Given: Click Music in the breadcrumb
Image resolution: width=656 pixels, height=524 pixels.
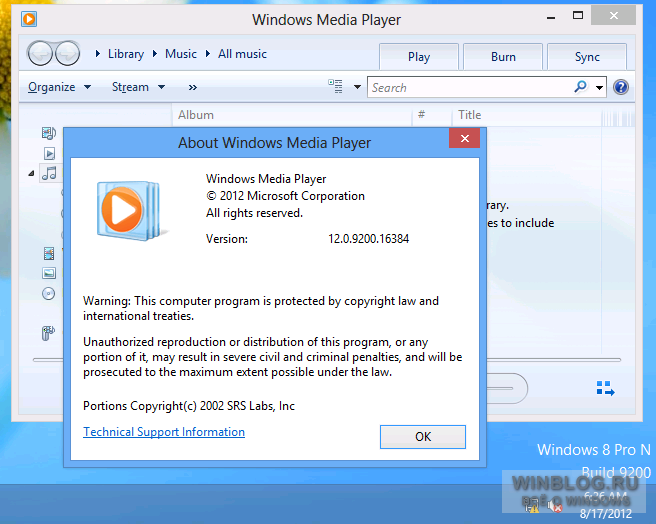Looking at the screenshot, I should pyautogui.click(x=181, y=54).
